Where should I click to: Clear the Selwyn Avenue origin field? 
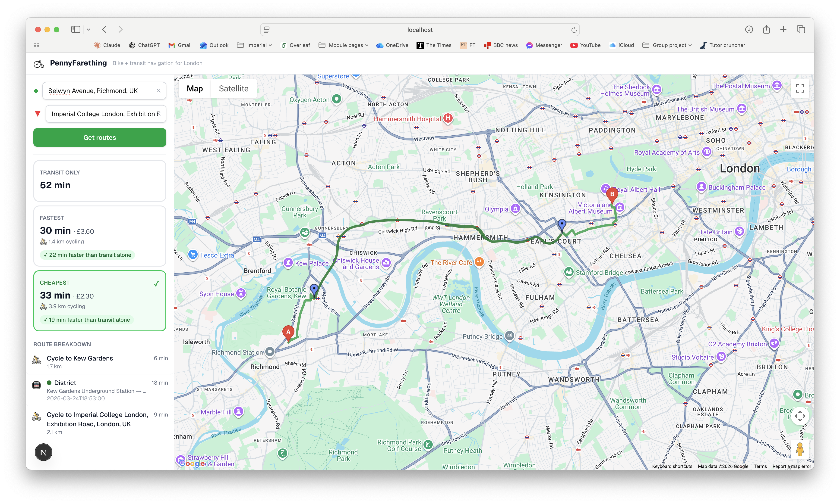[x=158, y=91]
